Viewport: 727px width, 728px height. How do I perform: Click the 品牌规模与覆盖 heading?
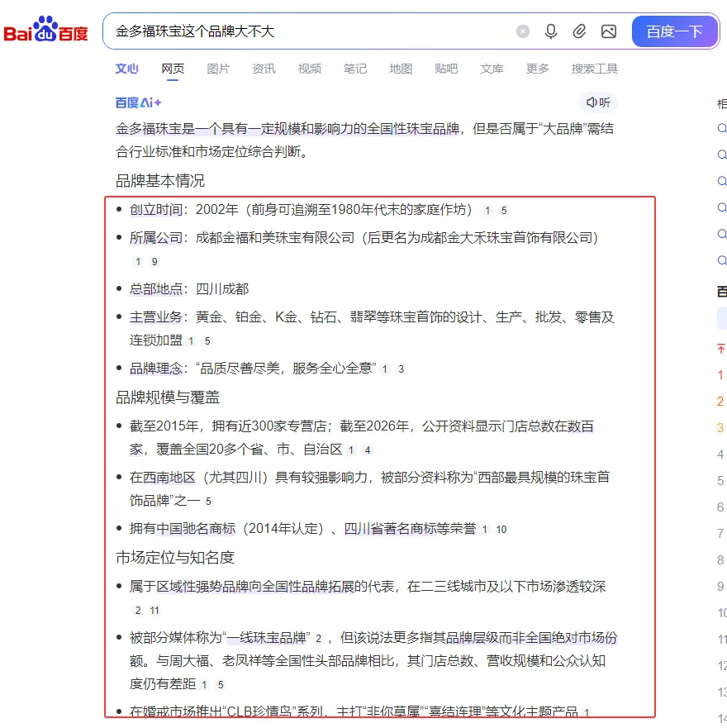point(168,397)
